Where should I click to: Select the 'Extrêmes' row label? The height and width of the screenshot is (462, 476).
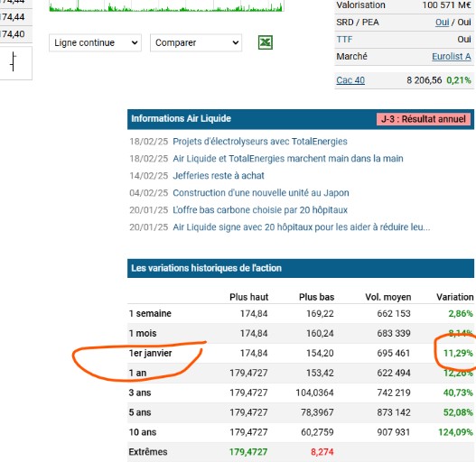[x=148, y=452]
